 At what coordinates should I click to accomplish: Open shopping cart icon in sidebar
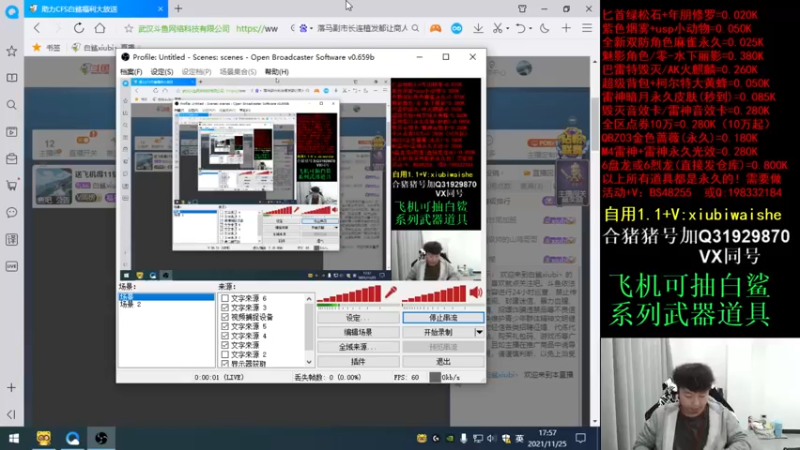11,186
